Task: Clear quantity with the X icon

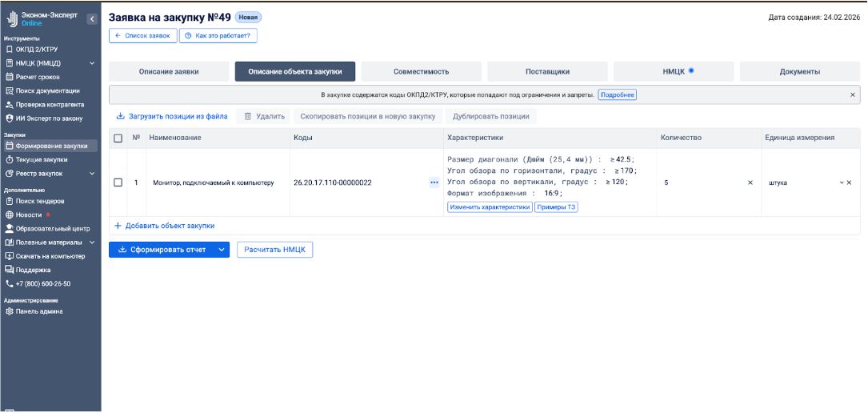Action: (750, 182)
